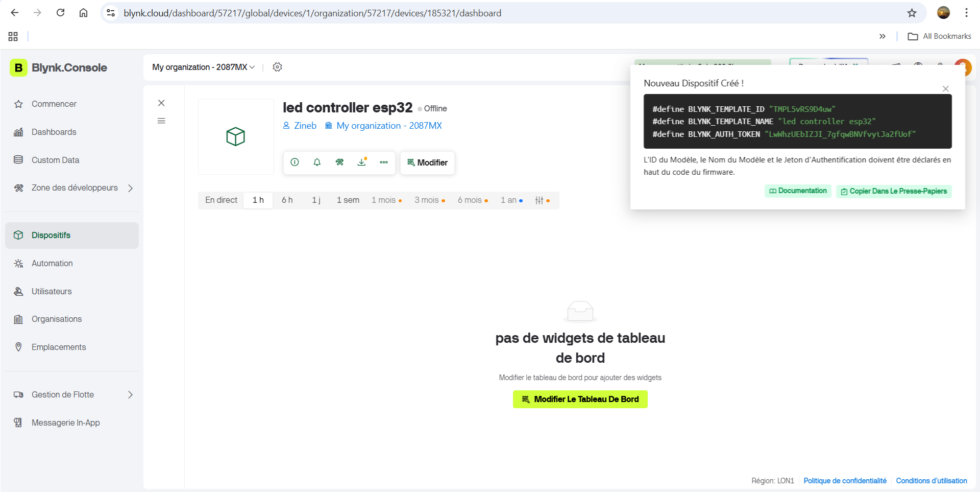Select Dispositifs in the sidebar
The image size is (980, 492).
click(x=72, y=235)
